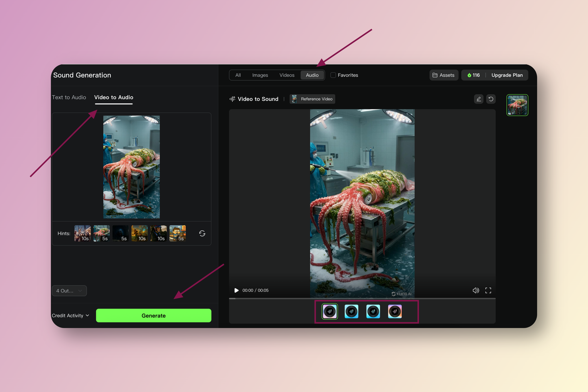Viewport: 588px width, 392px height.
Task: Enter fullscreen video mode
Action: coord(488,290)
